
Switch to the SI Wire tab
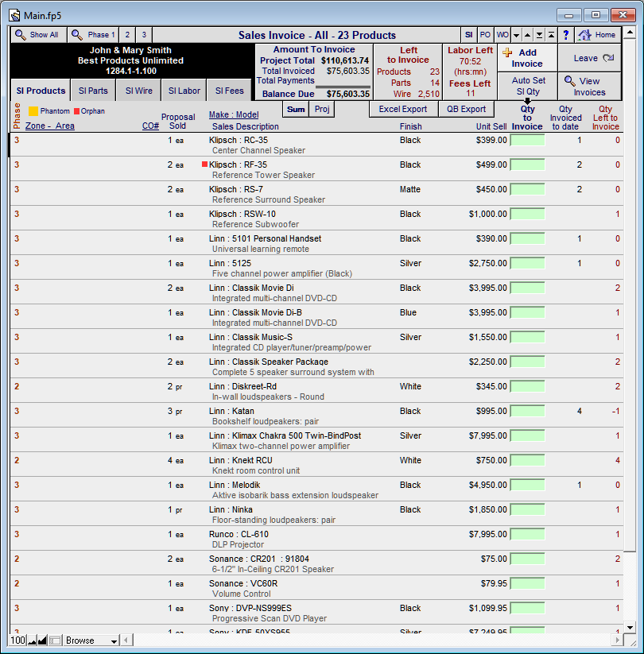click(138, 91)
